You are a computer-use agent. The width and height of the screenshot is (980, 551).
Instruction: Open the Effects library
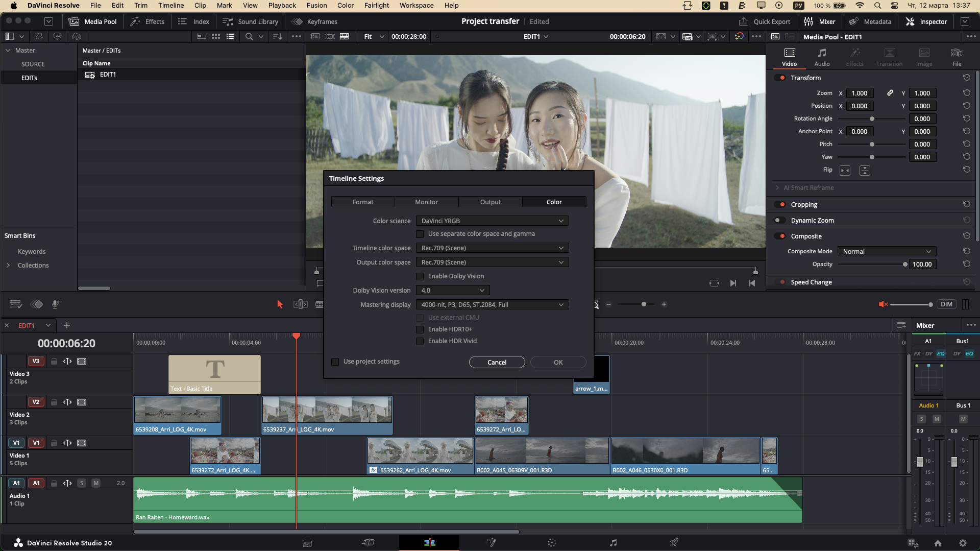click(x=147, y=21)
